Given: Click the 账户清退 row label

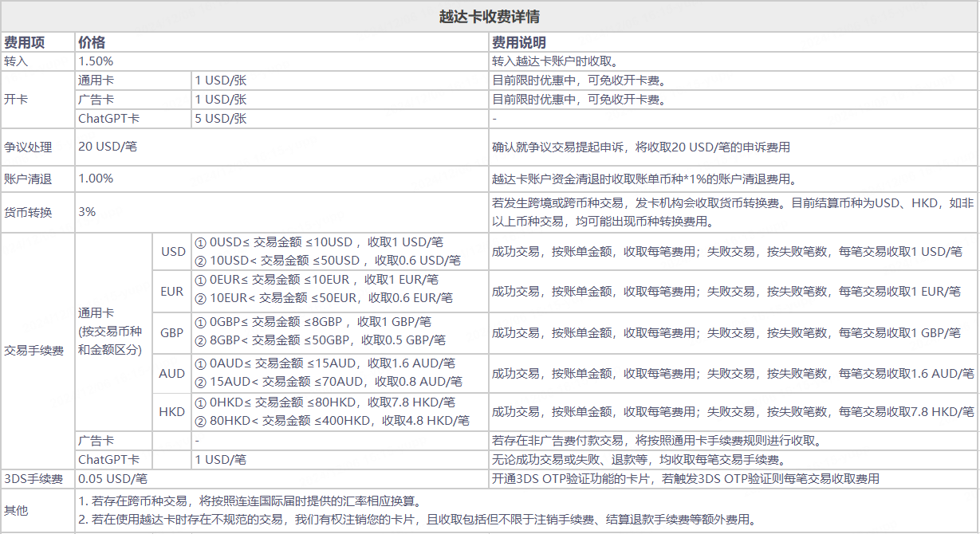Looking at the screenshot, I should coord(27,179).
